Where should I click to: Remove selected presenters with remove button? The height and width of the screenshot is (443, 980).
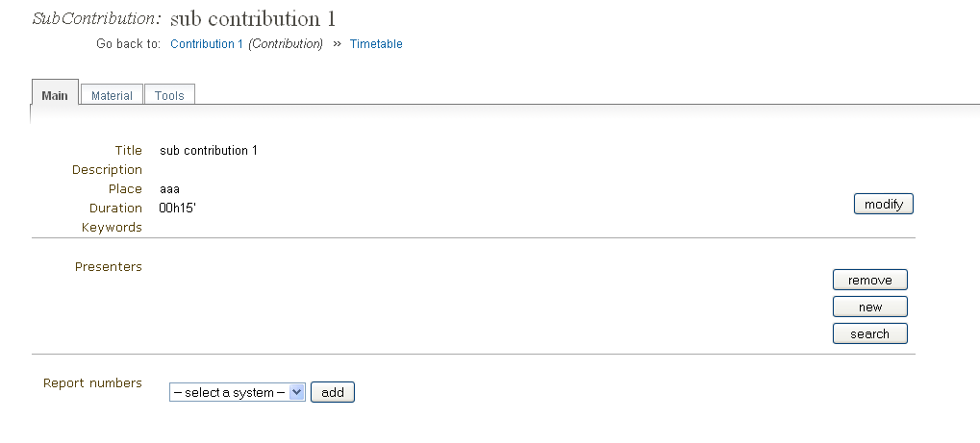(869, 280)
